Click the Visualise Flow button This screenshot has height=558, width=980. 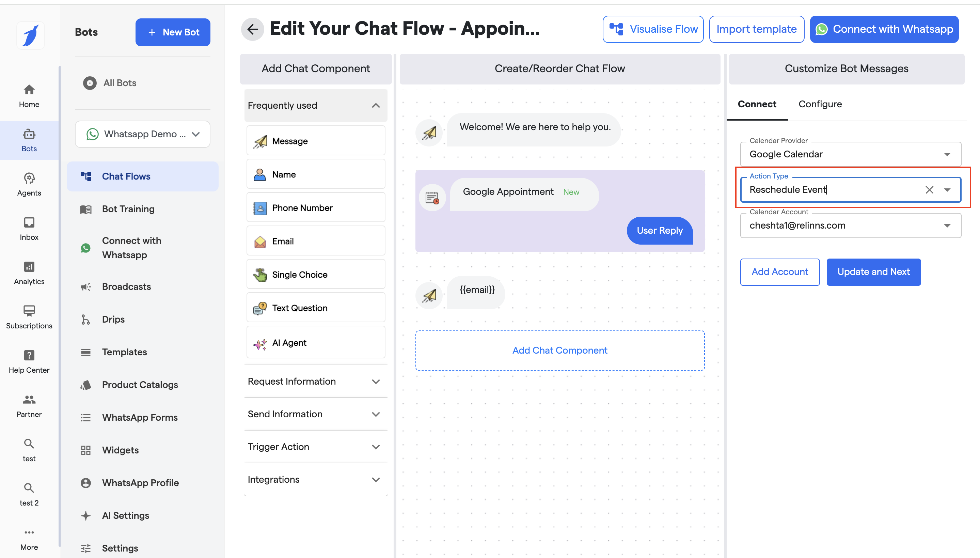tap(653, 29)
